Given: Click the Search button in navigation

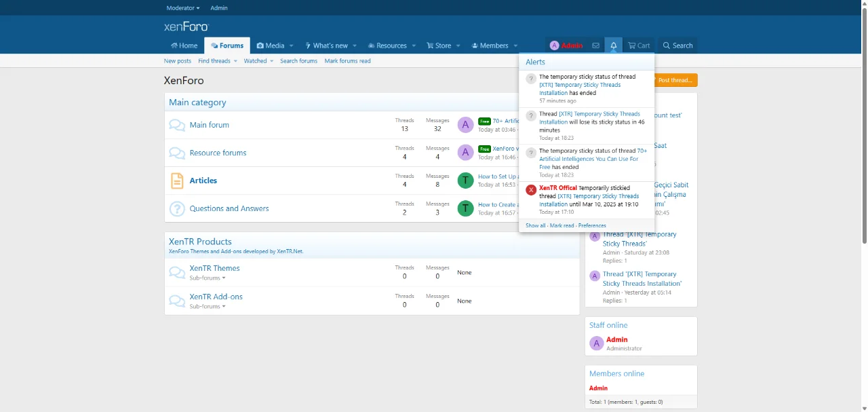Looking at the screenshot, I should [677, 45].
